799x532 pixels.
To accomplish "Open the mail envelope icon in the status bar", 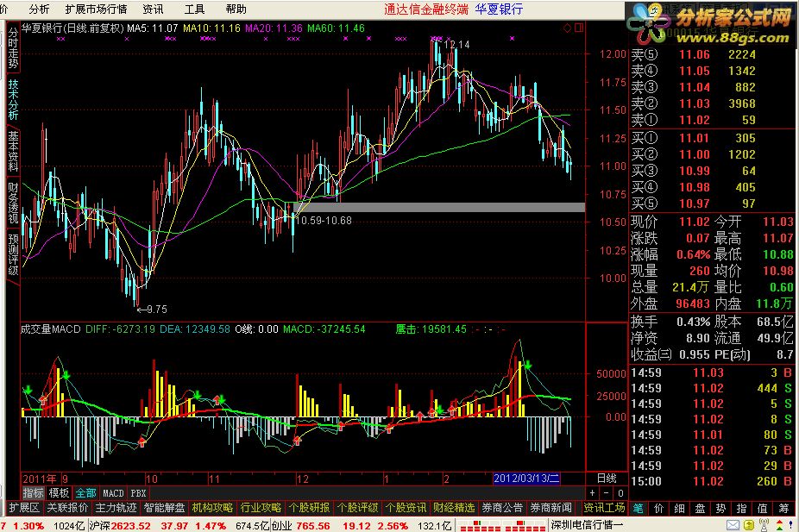I will click(x=733, y=525).
